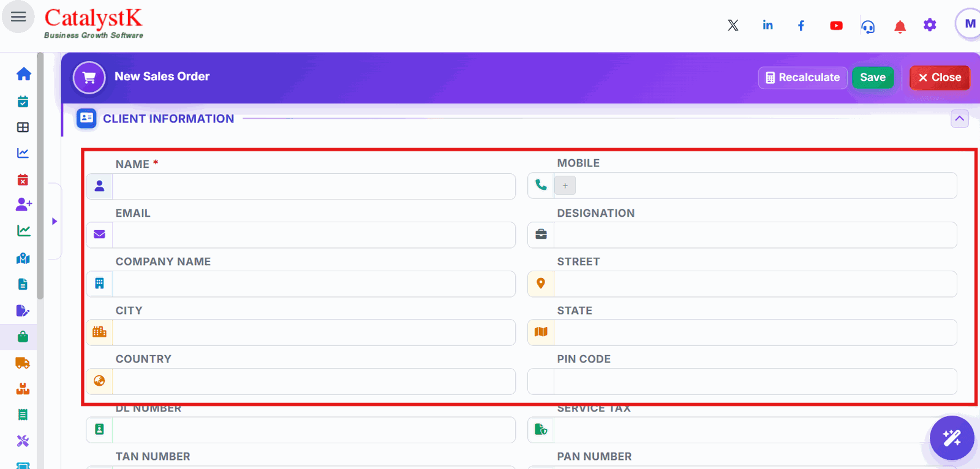Open the tools wrench sidebar icon
The width and height of the screenshot is (980, 469).
click(x=23, y=441)
